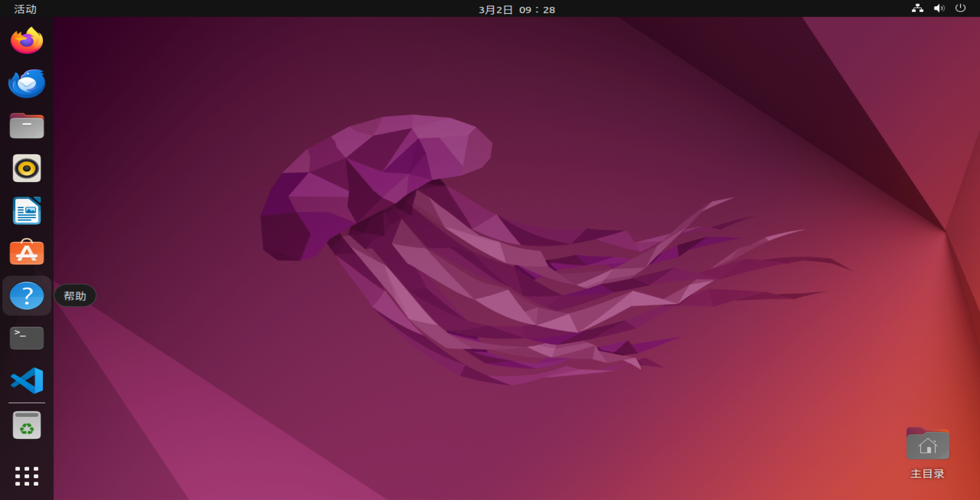Open the Files manager icon

pos(27,126)
